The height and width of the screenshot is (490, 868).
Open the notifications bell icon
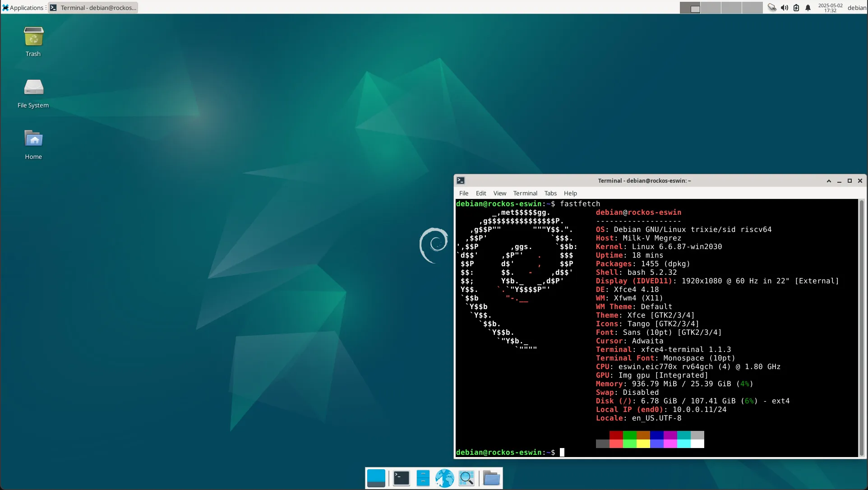(808, 8)
